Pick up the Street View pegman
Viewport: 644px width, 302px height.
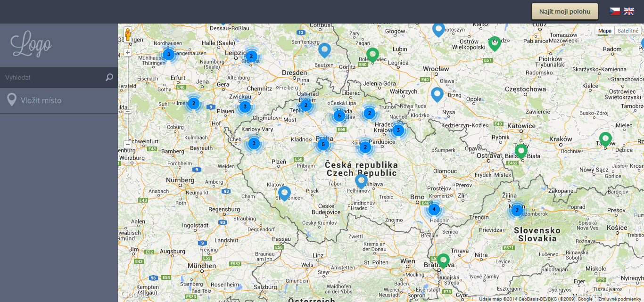point(128,34)
